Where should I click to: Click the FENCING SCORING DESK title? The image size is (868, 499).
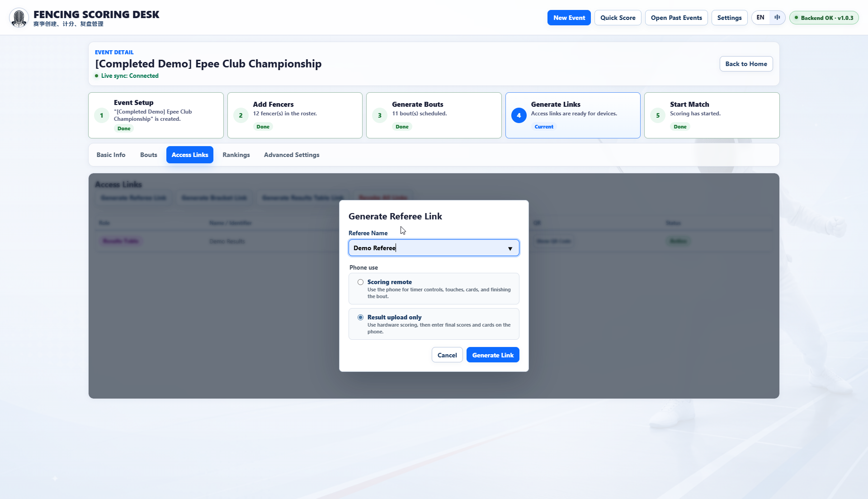pyautogui.click(x=96, y=14)
